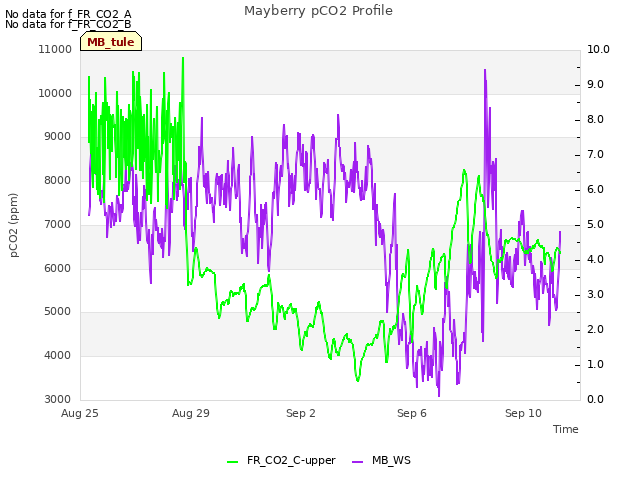Click the MB_tule label tab
This screenshot has width=640, height=480.
pos(111,42)
